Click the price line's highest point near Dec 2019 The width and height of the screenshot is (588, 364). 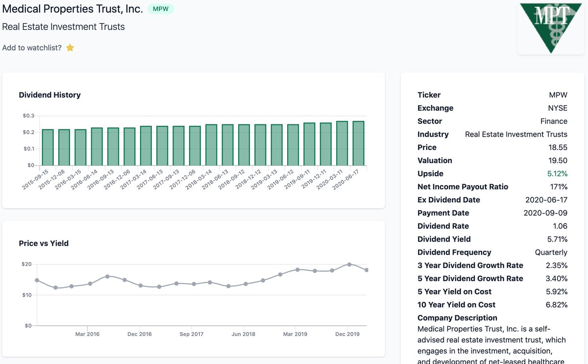coord(349,265)
